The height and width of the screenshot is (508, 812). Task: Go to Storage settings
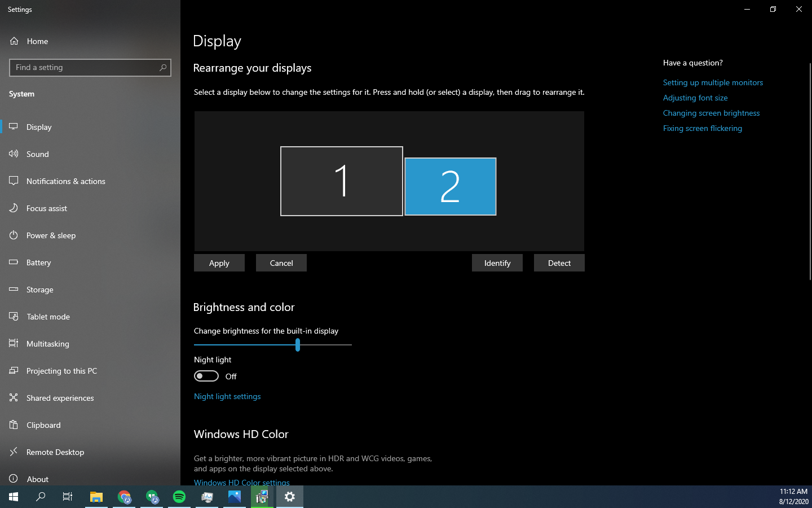[39, 290]
